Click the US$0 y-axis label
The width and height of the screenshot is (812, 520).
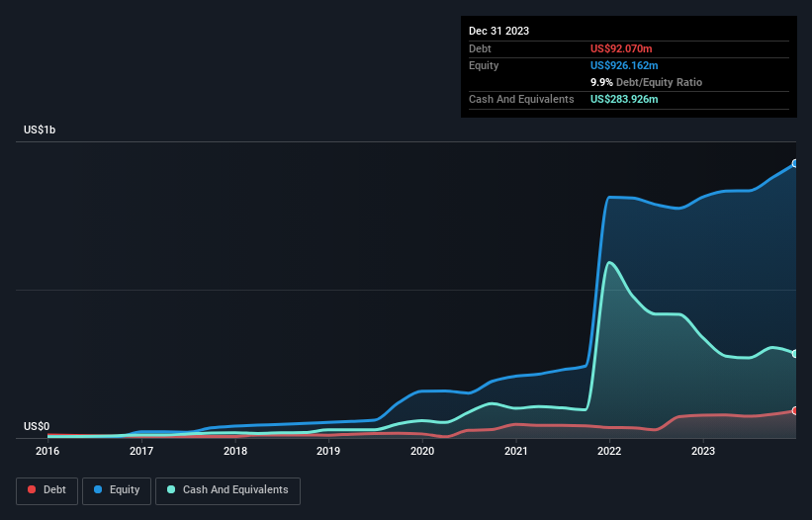pos(37,426)
